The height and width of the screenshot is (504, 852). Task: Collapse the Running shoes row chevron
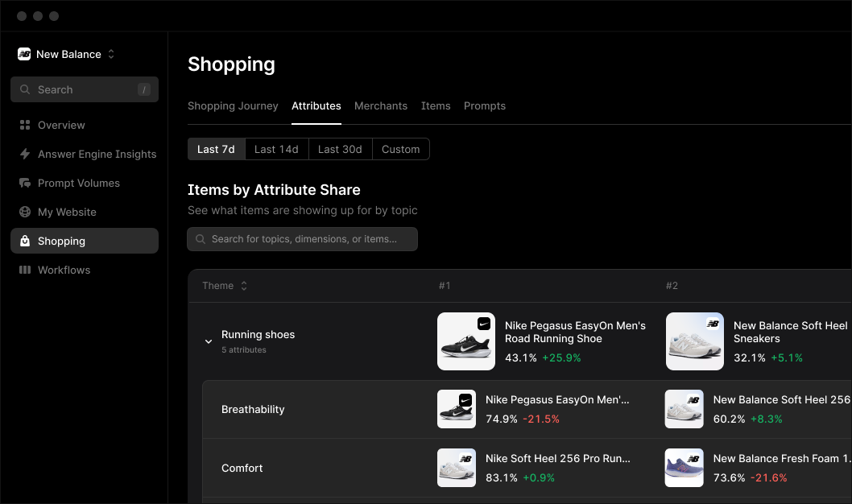click(x=208, y=341)
